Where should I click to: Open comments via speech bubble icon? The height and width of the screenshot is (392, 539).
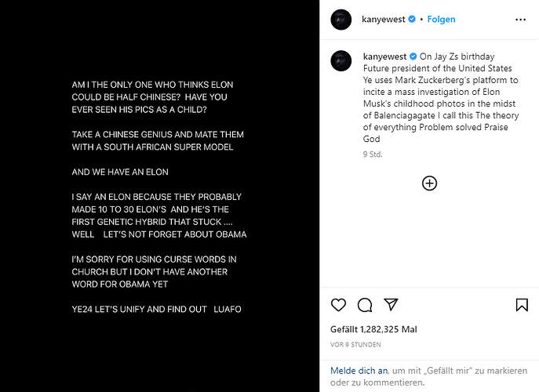tap(365, 305)
